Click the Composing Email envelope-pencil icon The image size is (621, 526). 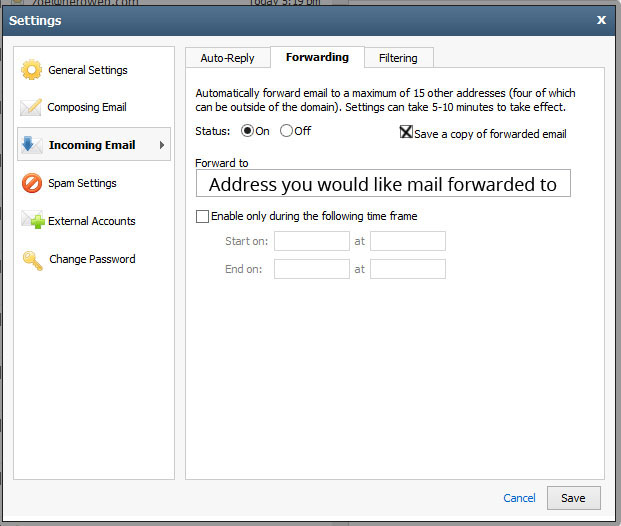point(31,107)
